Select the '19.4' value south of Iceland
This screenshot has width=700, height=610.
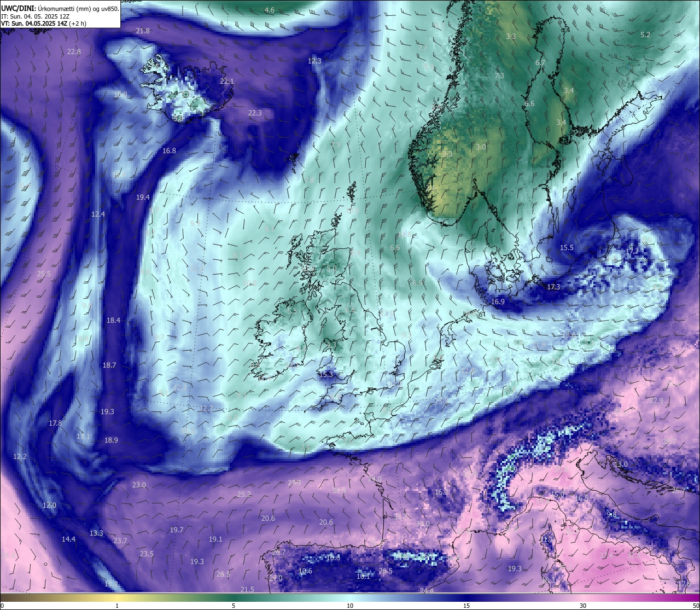click(x=143, y=197)
